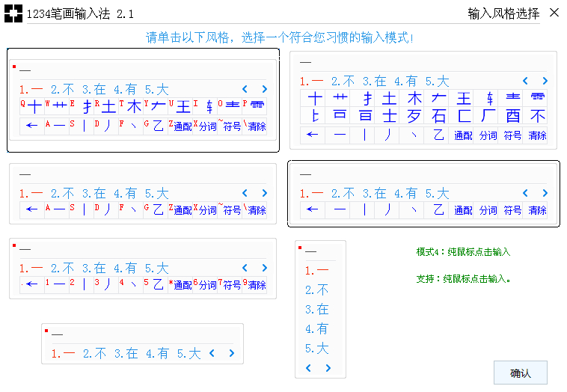
Task: Click previous-page arrow in the top-right style
Action: click(x=525, y=81)
